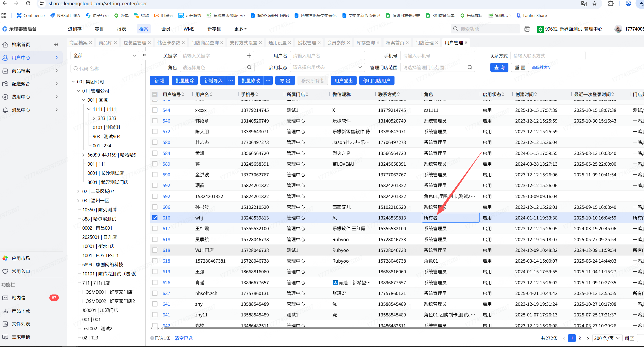
Task: Uncheck the checkbox for user whj
Action: [155, 218]
